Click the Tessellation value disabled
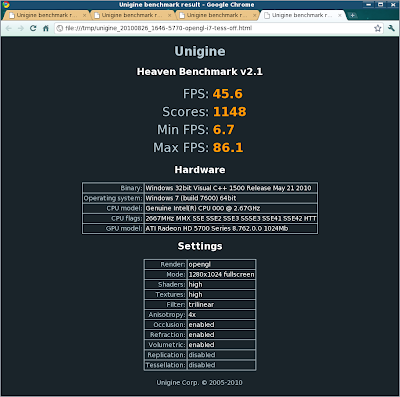 [202, 365]
